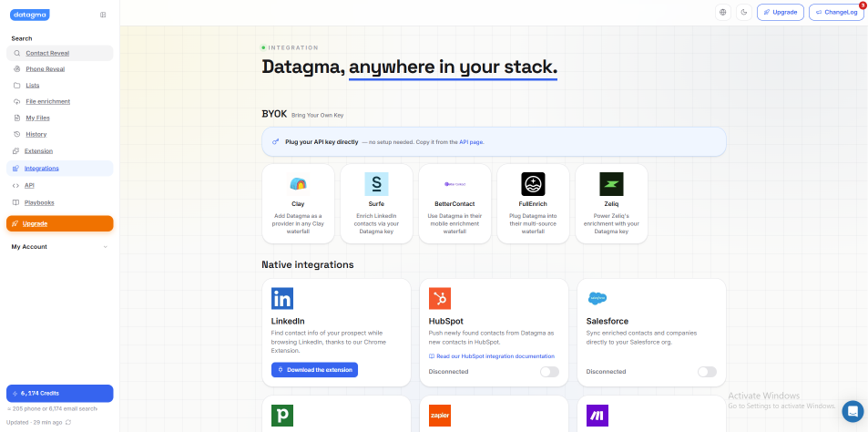The height and width of the screenshot is (432, 868).
Task: Open API in sidebar
Action: pyautogui.click(x=60, y=186)
